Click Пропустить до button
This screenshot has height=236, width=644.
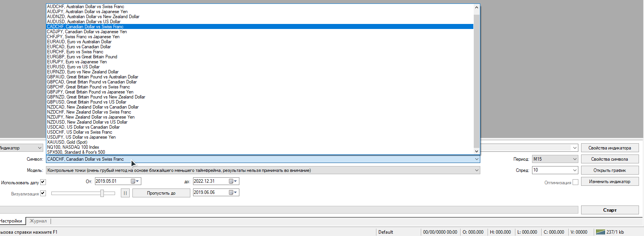pos(161,193)
